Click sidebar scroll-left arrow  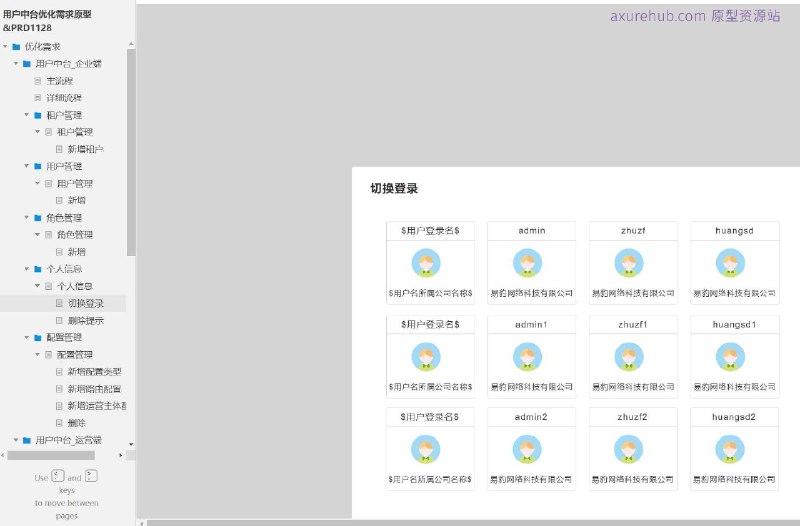[x=3, y=455]
